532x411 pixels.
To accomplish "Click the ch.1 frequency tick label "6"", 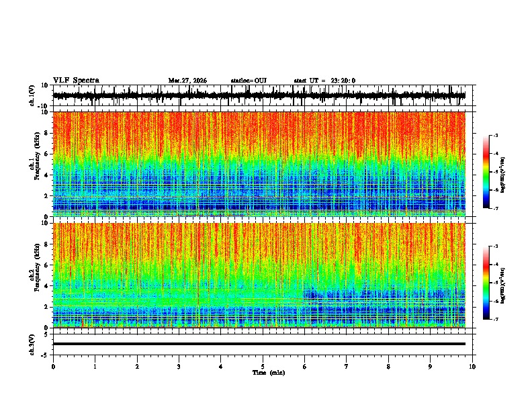I will pos(46,154).
